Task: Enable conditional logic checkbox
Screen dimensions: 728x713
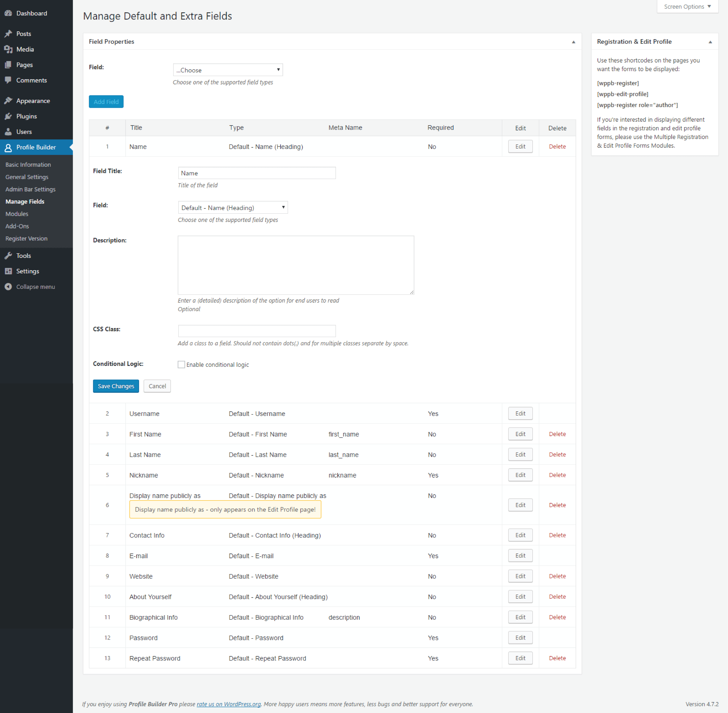Action: pyautogui.click(x=181, y=364)
